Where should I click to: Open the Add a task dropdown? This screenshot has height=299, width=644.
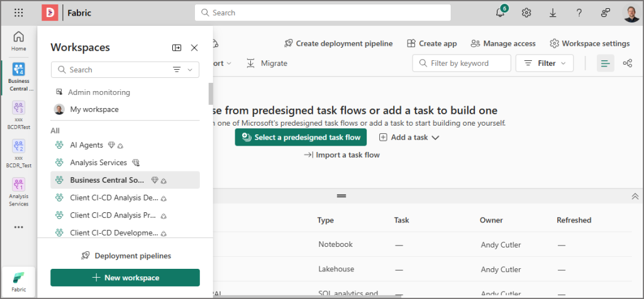point(409,138)
